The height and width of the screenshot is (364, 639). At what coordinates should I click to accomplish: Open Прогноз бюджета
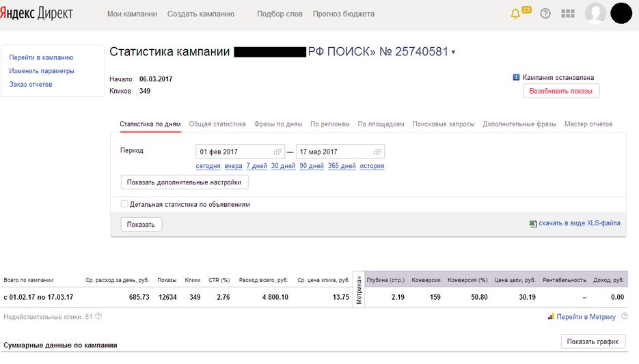344,14
